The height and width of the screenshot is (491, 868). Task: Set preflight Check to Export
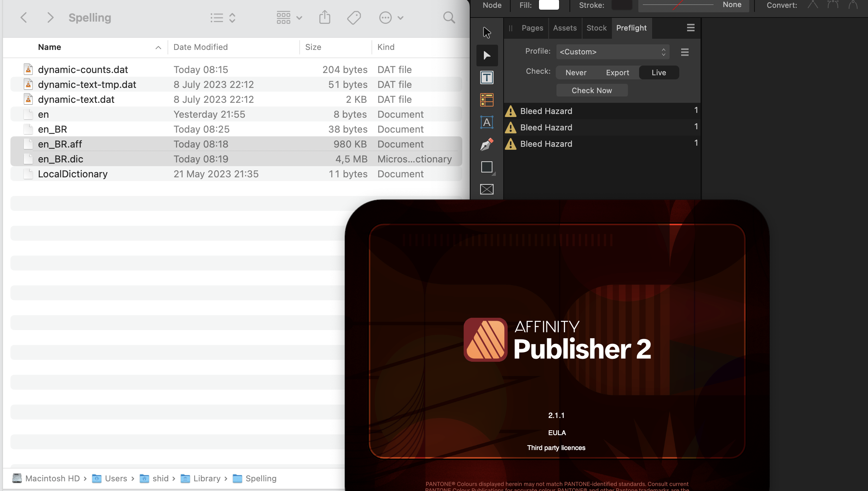click(x=618, y=73)
